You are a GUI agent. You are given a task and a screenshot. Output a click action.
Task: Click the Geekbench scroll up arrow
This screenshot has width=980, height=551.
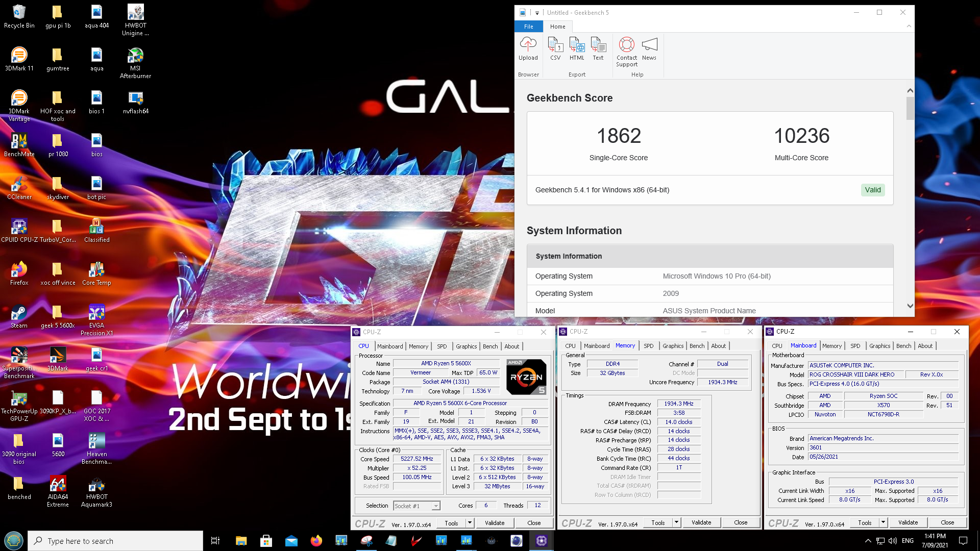point(910,90)
